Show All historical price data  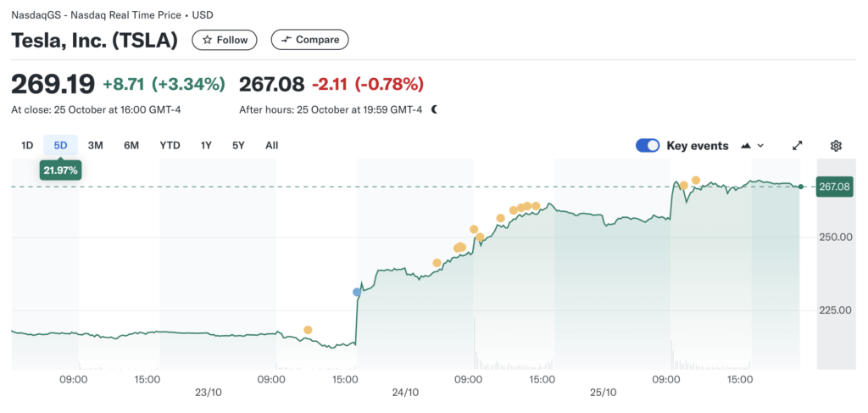pyautogui.click(x=271, y=145)
